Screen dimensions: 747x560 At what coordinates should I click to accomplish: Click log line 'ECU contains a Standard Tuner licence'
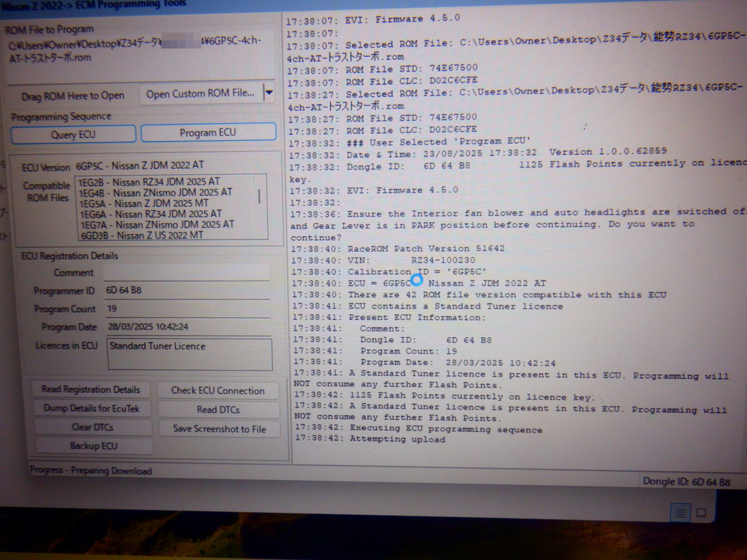pyautogui.click(x=427, y=306)
